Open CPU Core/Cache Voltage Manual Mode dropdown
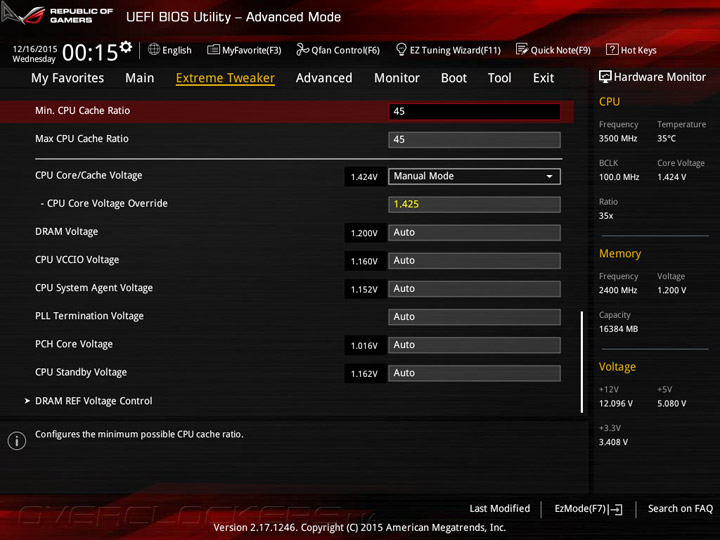Image resolution: width=720 pixels, height=540 pixels. point(474,176)
